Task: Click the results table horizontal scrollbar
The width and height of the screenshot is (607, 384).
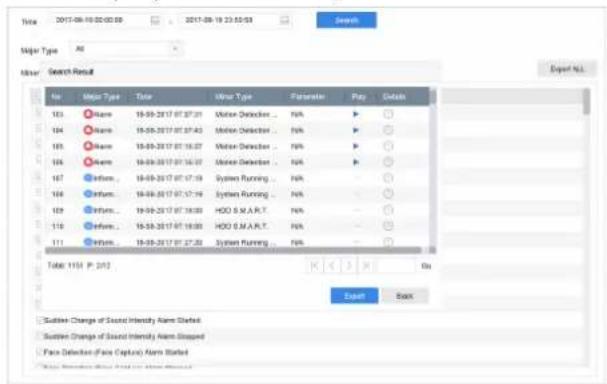Action: pyautogui.click(x=233, y=250)
